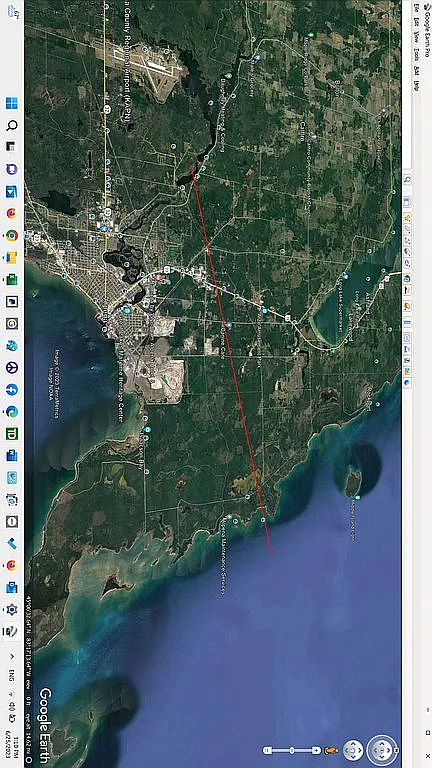Click the Record a Tour icon
Viewport: 432px width, 768px height.
(407, 263)
